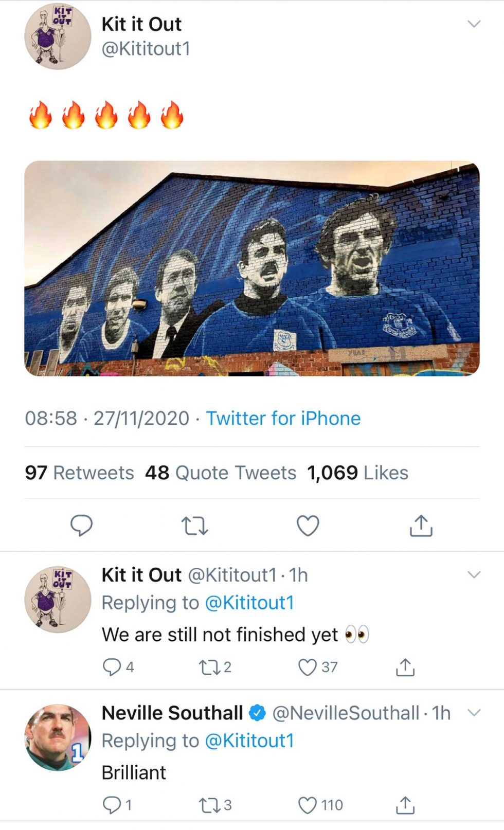This screenshot has height=830, width=504.
Task: Open the 'Twitter for iPhone' source link
Action: [x=283, y=418]
